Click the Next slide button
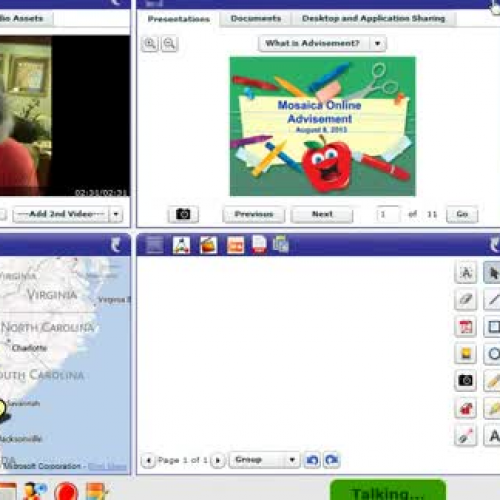Viewport: 500px width, 500px height. pyautogui.click(x=322, y=214)
